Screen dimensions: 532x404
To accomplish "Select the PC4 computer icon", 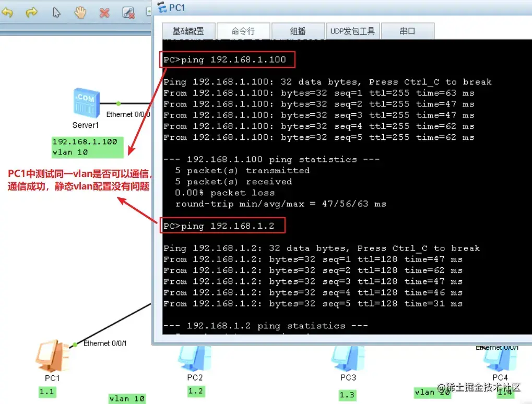I will pyautogui.click(x=500, y=360).
